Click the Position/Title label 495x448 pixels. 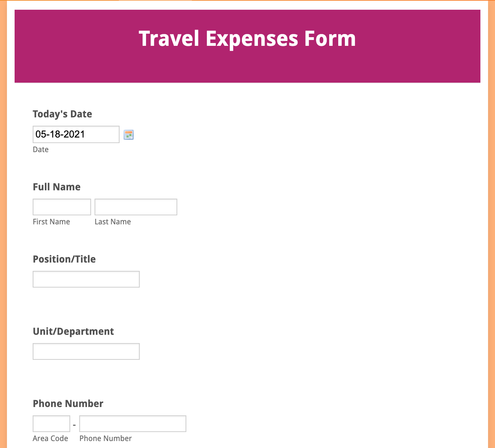(x=64, y=259)
